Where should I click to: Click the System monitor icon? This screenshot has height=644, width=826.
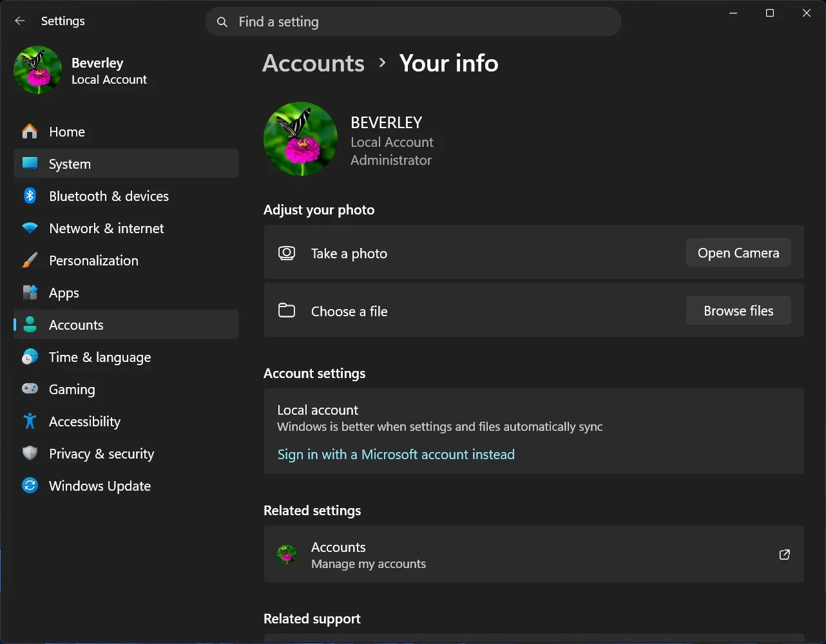30,164
